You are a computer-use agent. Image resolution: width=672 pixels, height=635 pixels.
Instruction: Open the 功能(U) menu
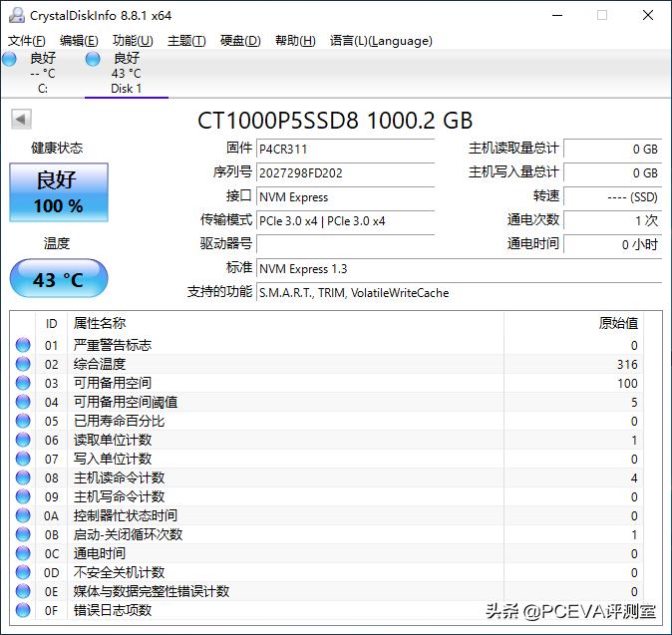[133, 41]
